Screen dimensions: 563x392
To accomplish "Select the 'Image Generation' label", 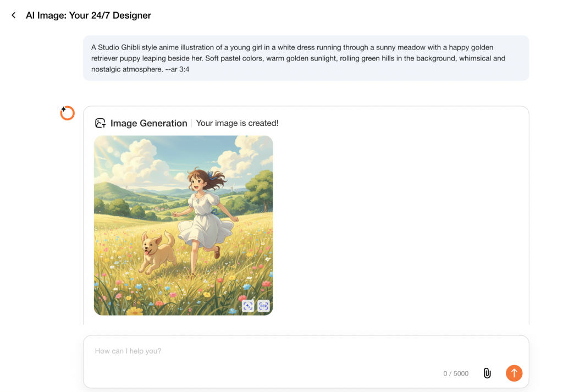I will coord(148,123).
